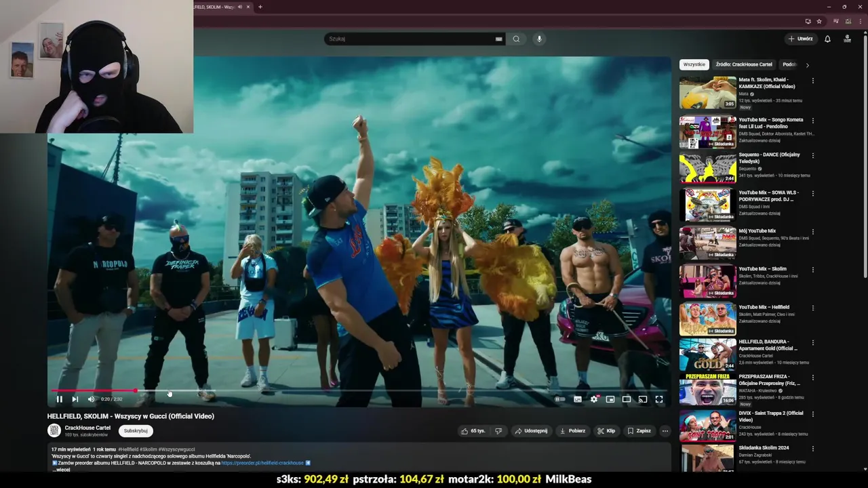The image size is (868, 488).
Task: Open player settings gear
Action: tap(594, 399)
